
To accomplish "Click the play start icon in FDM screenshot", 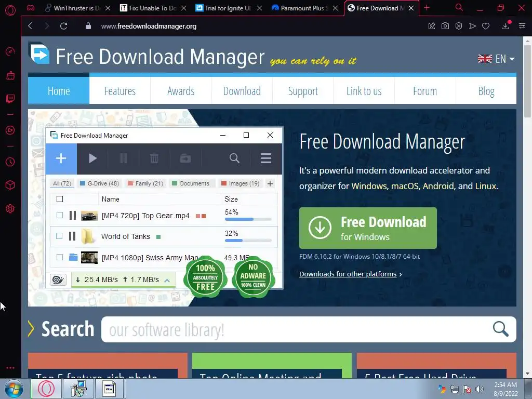I will (x=92, y=158).
